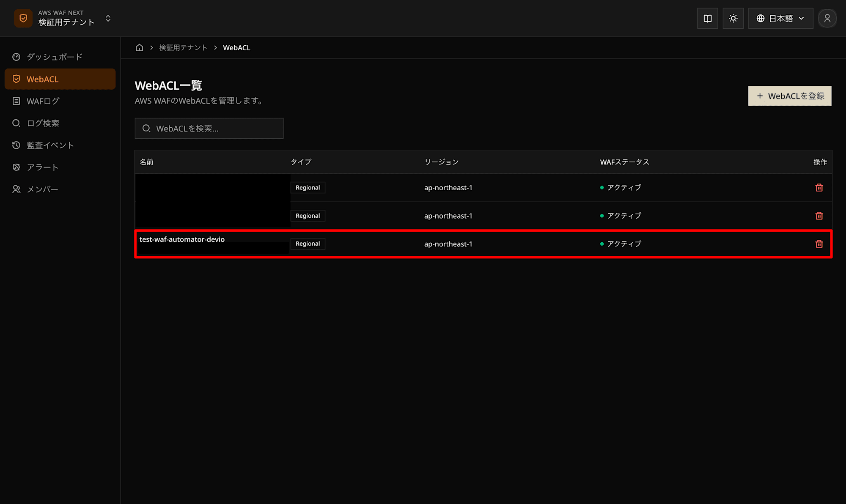Screen dimensions: 846x504
Task: Click ap-northeast-1 in test-waf-automator-devio row
Action: pos(448,244)
